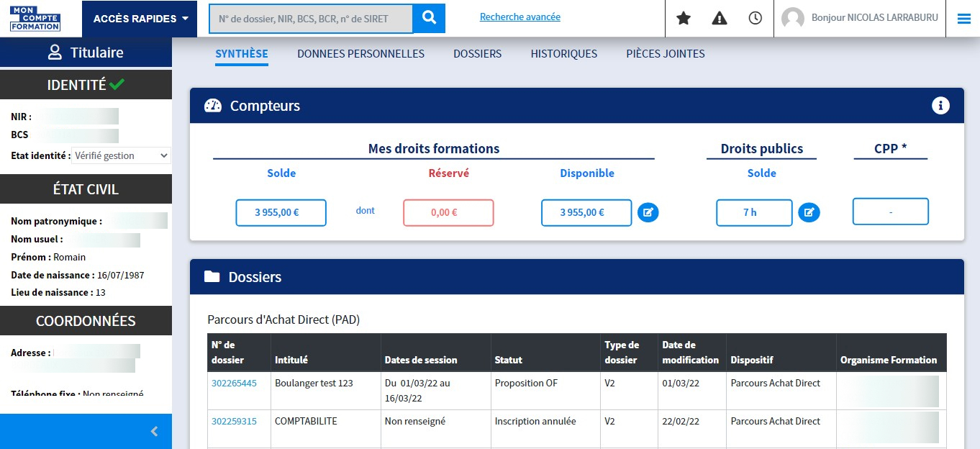Click the Compteurs info icon
The image size is (980, 449).
pyautogui.click(x=940, y=106)
